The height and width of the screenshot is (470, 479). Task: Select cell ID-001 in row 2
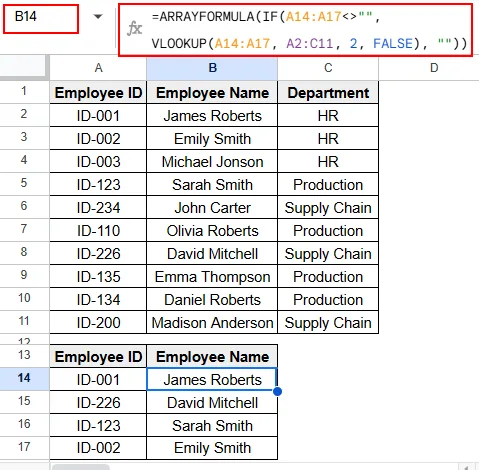[x=98, y=115]
